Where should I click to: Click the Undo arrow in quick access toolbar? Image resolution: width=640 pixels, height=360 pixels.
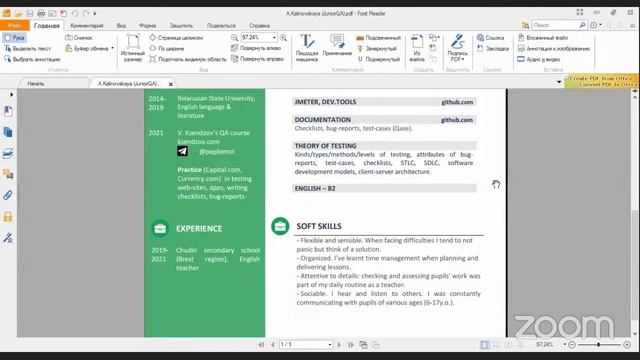tap(75, 13)
